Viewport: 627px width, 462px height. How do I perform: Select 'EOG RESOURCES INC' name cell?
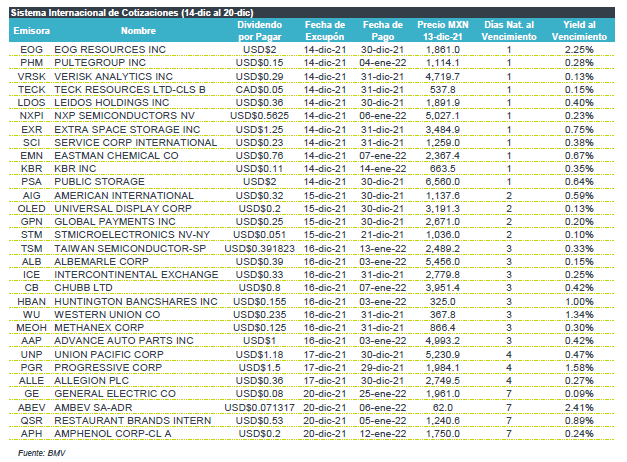pos(110,50)
